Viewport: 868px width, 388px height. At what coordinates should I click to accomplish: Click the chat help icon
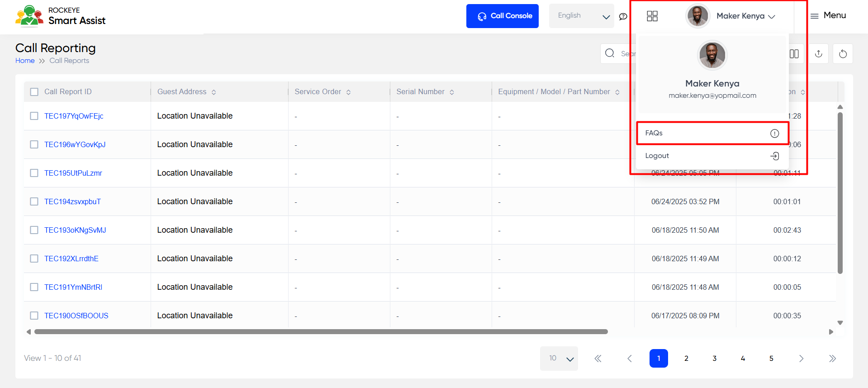pyautogui.click(x=623, y=16)
